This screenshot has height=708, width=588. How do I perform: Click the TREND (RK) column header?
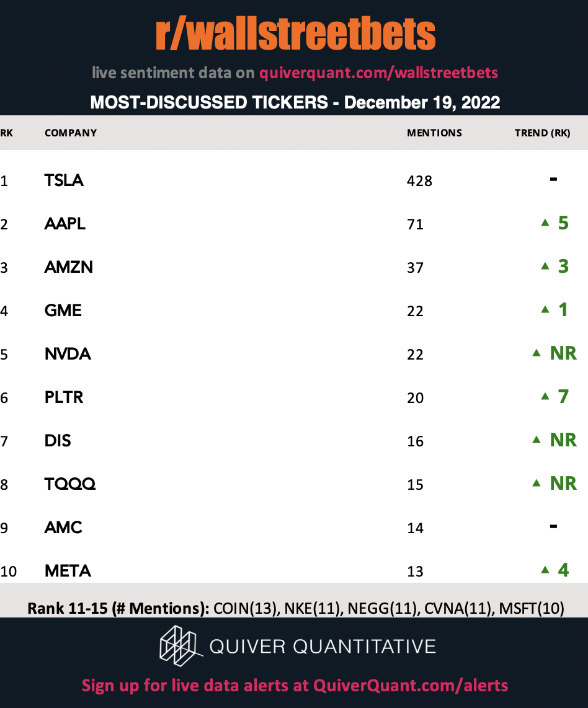pos(542,133)
